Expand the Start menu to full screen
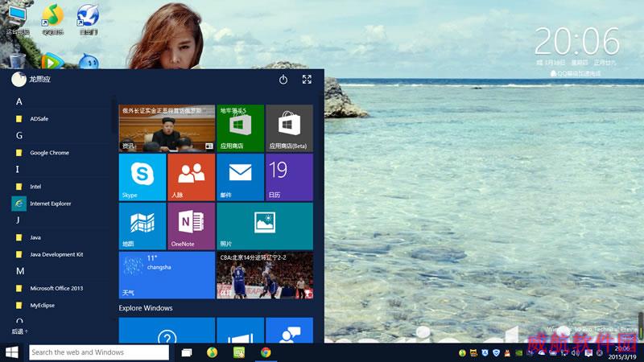 point(307,80)
